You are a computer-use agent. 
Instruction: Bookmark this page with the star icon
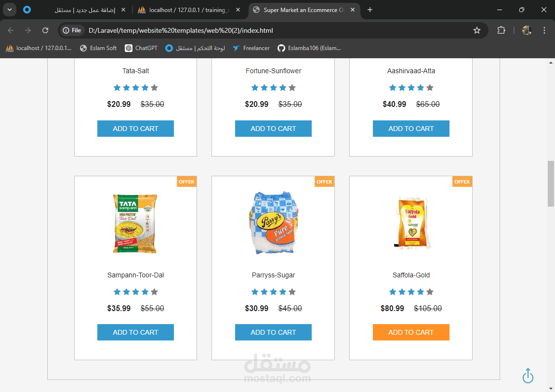tap(477, 30)
